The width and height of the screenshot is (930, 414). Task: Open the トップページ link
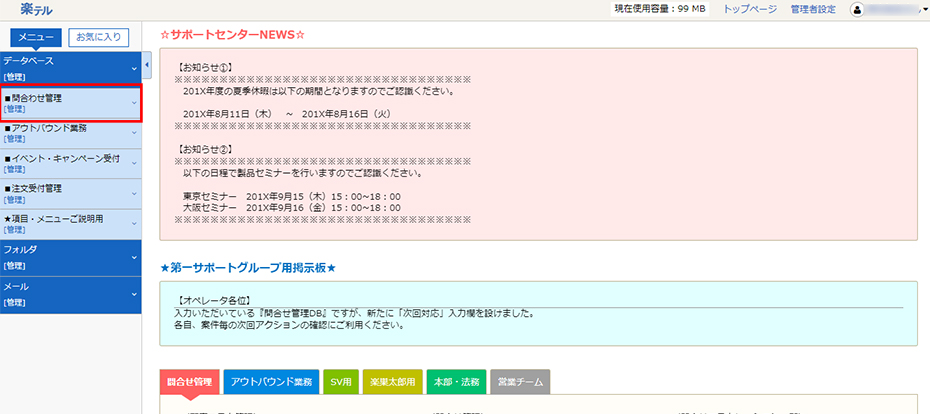point(749,9)
